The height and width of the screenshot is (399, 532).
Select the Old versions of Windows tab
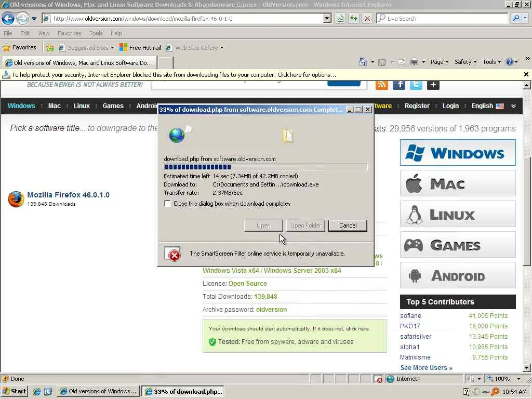79,63
